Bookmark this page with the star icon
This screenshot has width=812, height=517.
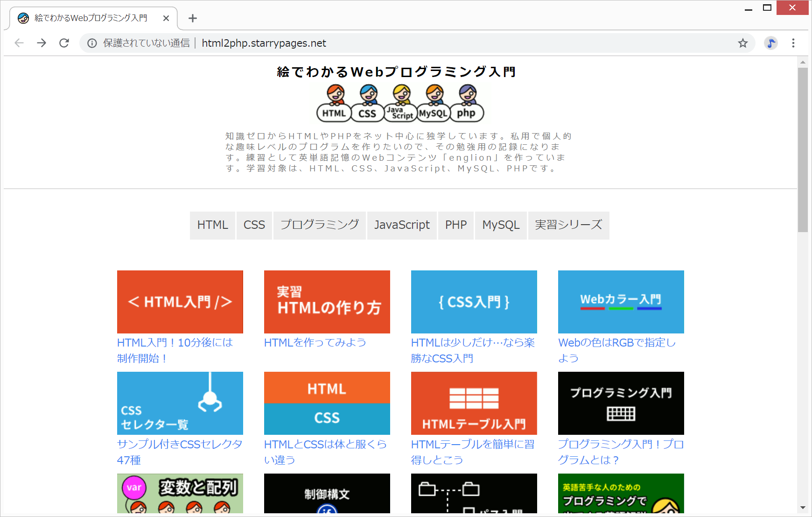point(742,43)
